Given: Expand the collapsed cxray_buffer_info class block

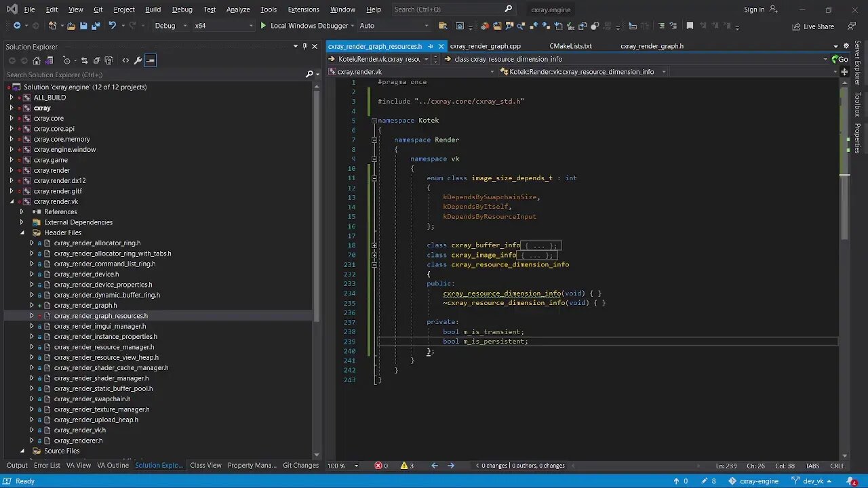Looking at the screenshot, I should click(x=374, y=245).
